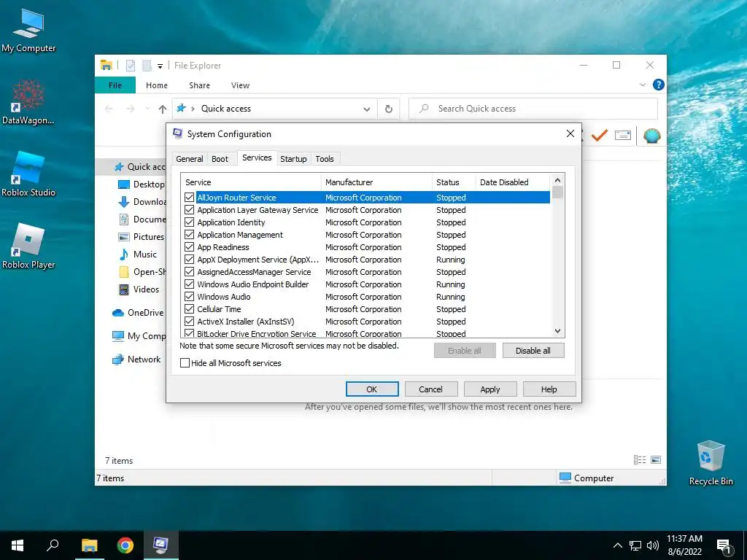Uncheck the Application Management checkbox
Image resolution: width=747 pixels, height=560 pixels.
(189, 234)
